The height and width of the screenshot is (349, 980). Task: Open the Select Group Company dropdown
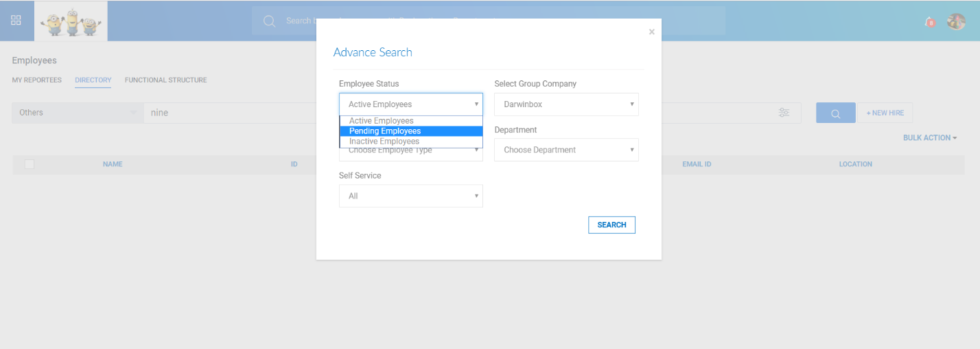point(566,104)
